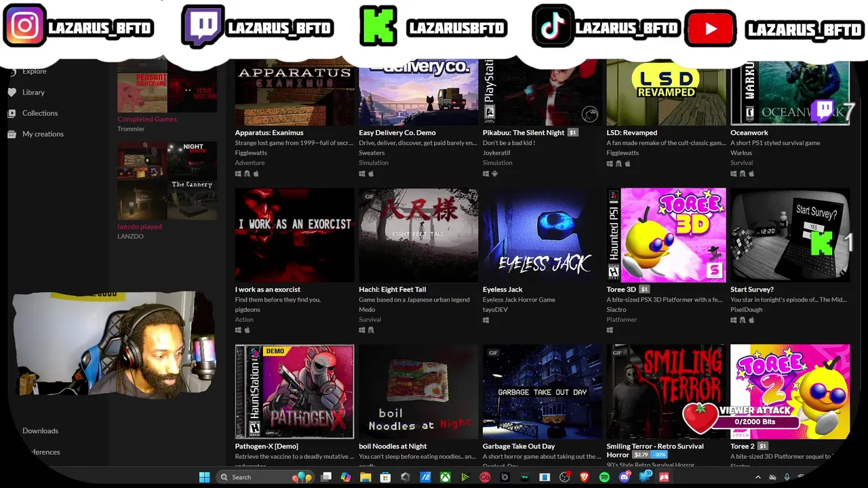Open Completed Games collection thumbnail

(167, 85)
